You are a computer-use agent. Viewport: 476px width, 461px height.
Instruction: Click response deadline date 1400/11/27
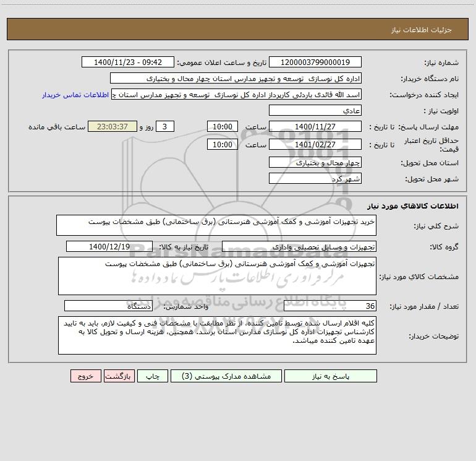(315, 126)
